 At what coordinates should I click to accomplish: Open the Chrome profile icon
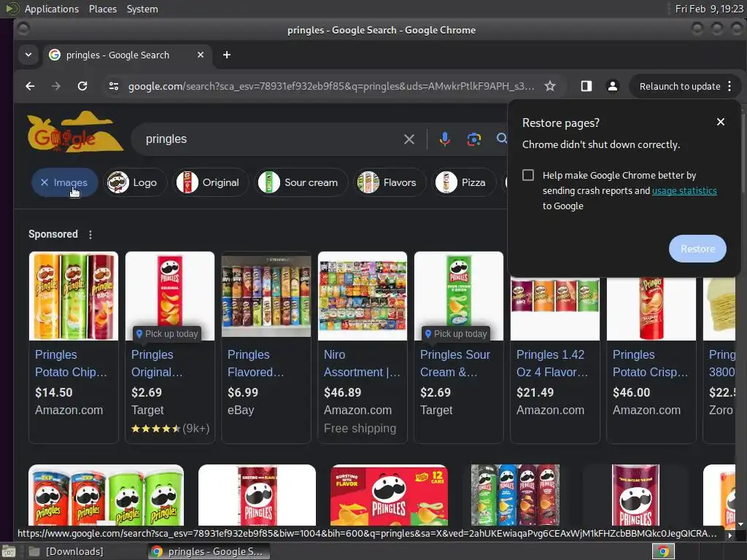[x=613, y=86]
